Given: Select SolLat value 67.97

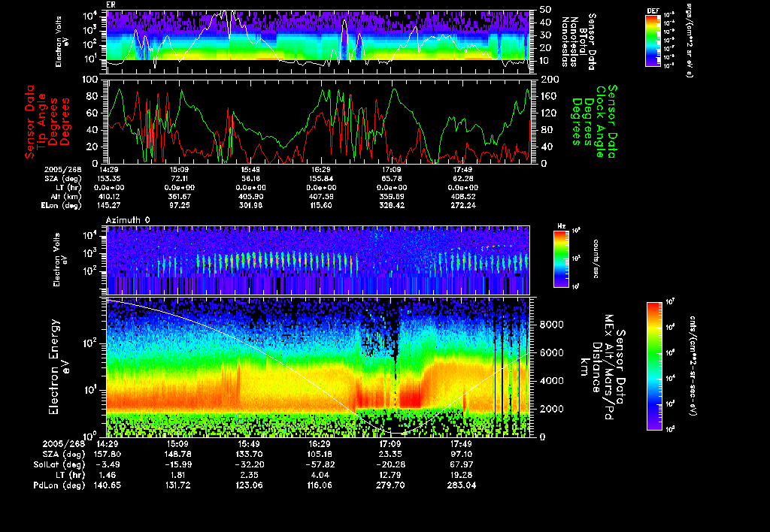Looking at the screenshot, I should (462, 464).
